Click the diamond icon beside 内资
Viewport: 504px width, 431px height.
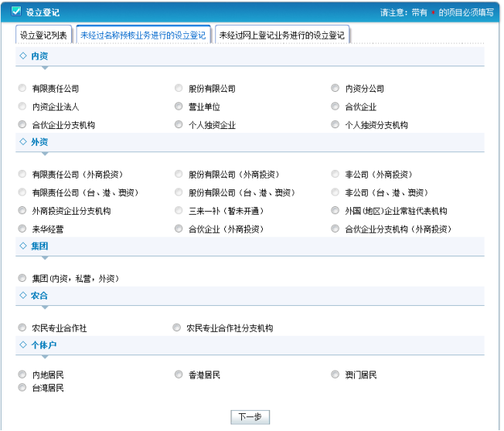[x=23, y=56]
